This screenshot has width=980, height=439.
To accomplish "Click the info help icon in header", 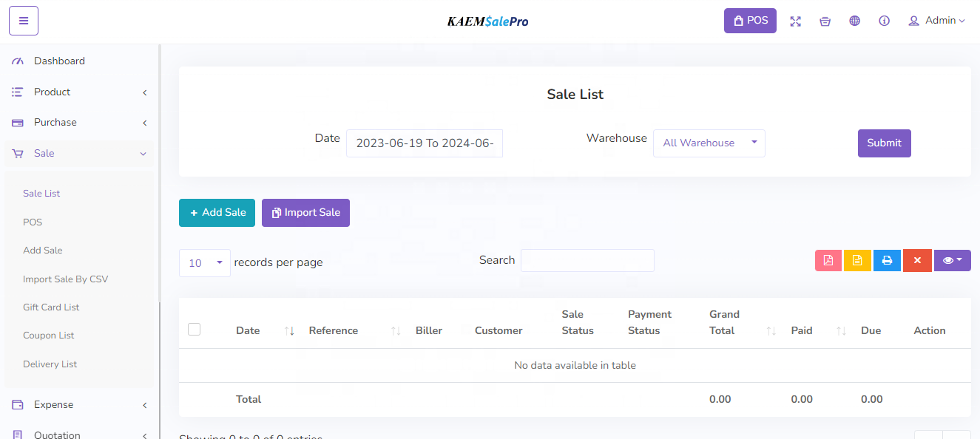I will click(884, 21).
